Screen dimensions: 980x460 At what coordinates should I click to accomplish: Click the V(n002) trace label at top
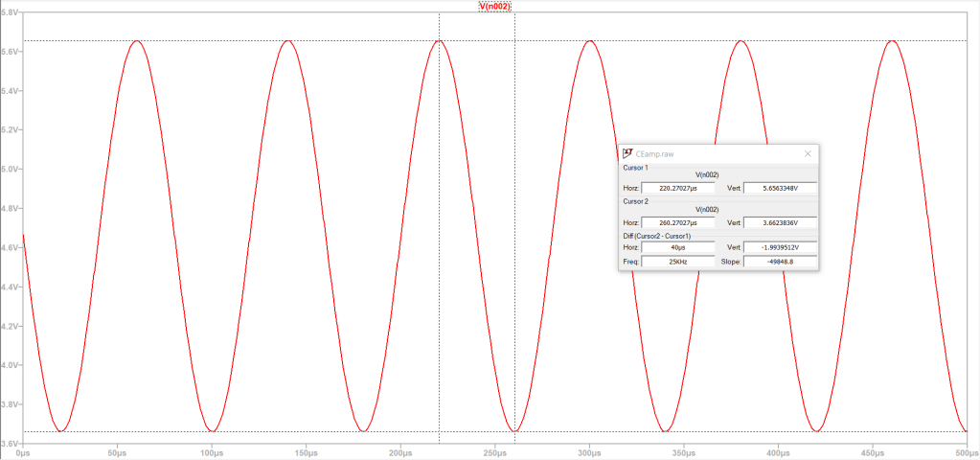click(495, 7)
